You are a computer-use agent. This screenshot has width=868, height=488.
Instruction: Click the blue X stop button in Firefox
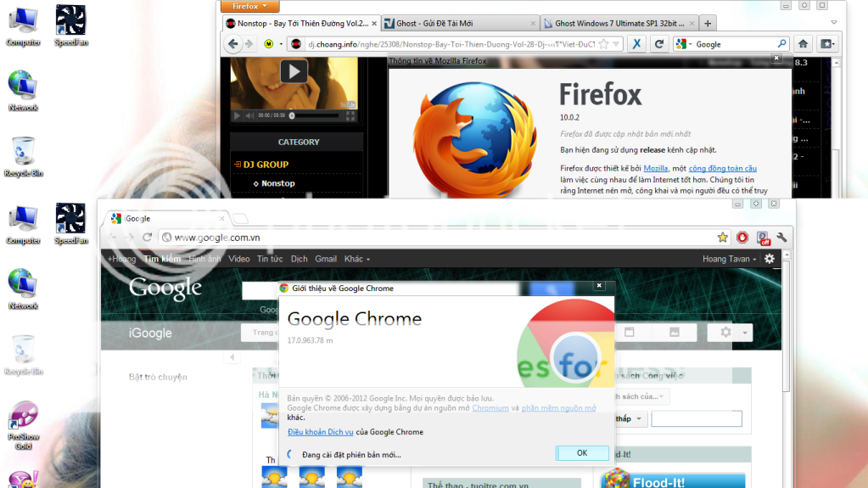(638, 44)
